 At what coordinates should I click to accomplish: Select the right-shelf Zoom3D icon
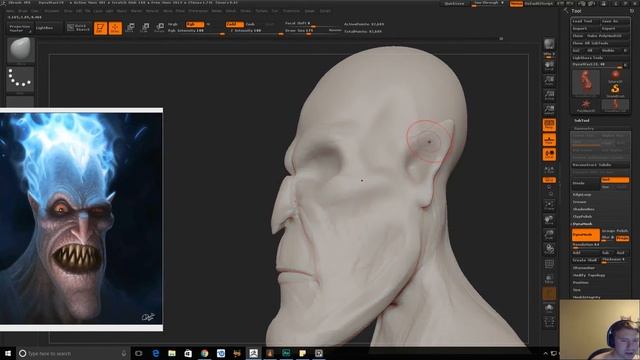549,234
